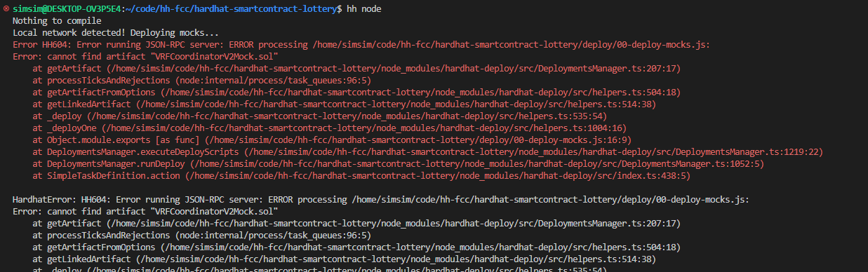Click the red failed-command circle icon
Screen dimensions: 868x272
coord(6,9)
